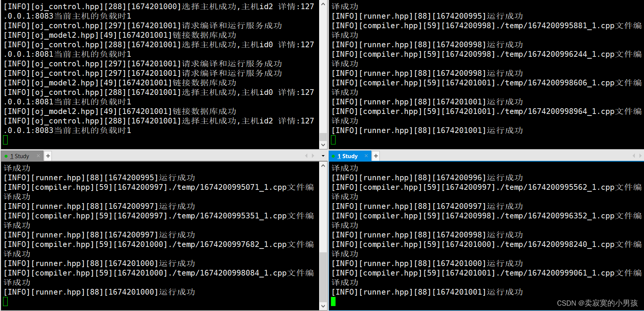Click the bottom-left pane's scrollbar down arrow

pyautogui.click(x=323, y=306)
